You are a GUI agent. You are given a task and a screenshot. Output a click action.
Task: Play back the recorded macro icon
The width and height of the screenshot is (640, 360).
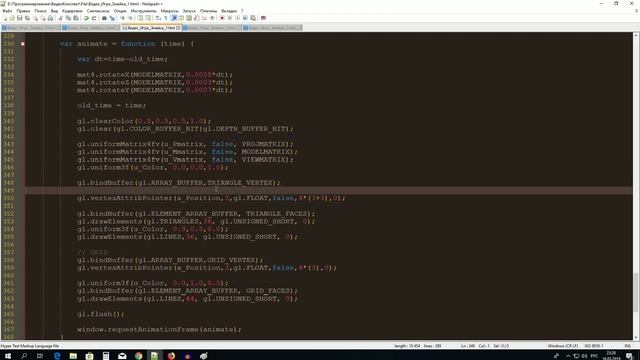point(238,18)
